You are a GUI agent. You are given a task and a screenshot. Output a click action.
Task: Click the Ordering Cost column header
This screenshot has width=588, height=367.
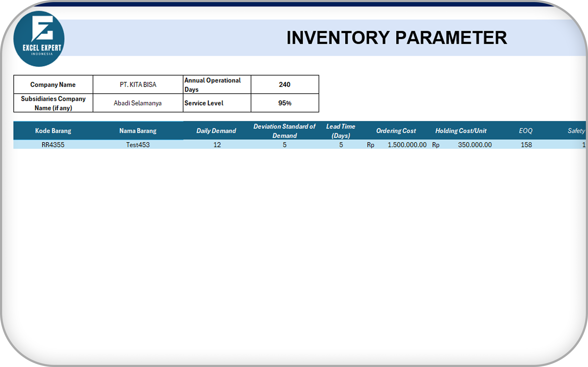(396, 131)
